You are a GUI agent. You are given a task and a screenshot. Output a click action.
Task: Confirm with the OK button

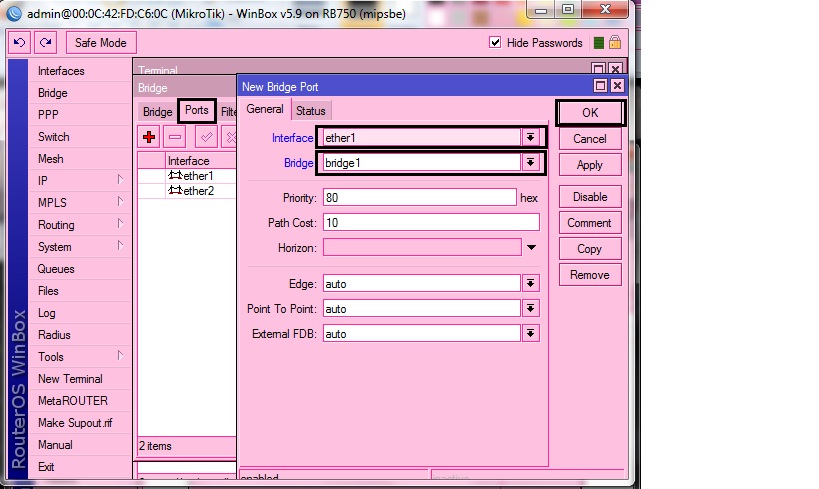click(x=590, y=113)
